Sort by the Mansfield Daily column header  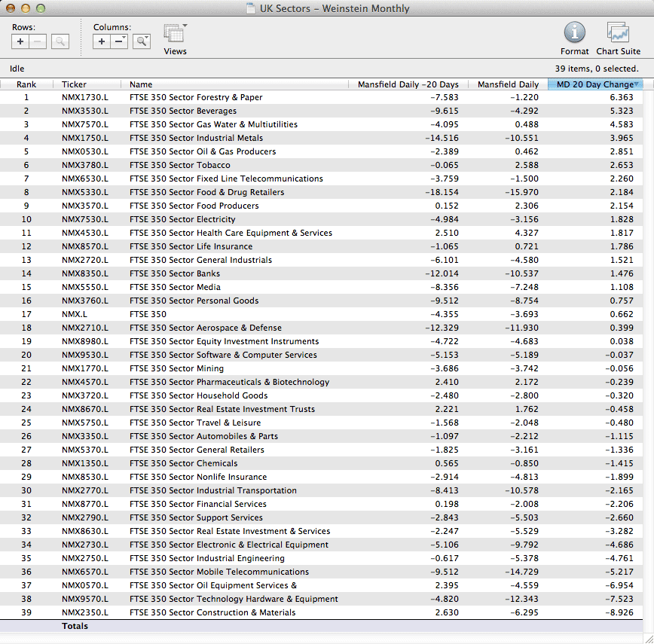tap(508, 84)
